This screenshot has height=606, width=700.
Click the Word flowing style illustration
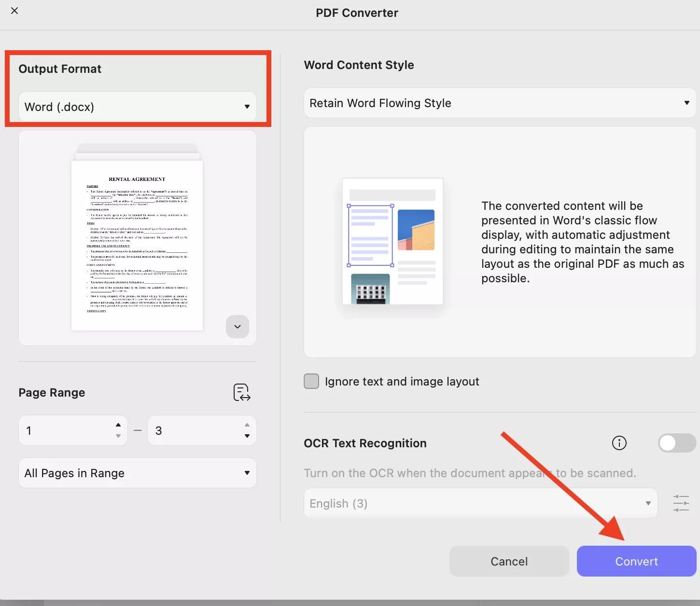click(x=392, y=241)
